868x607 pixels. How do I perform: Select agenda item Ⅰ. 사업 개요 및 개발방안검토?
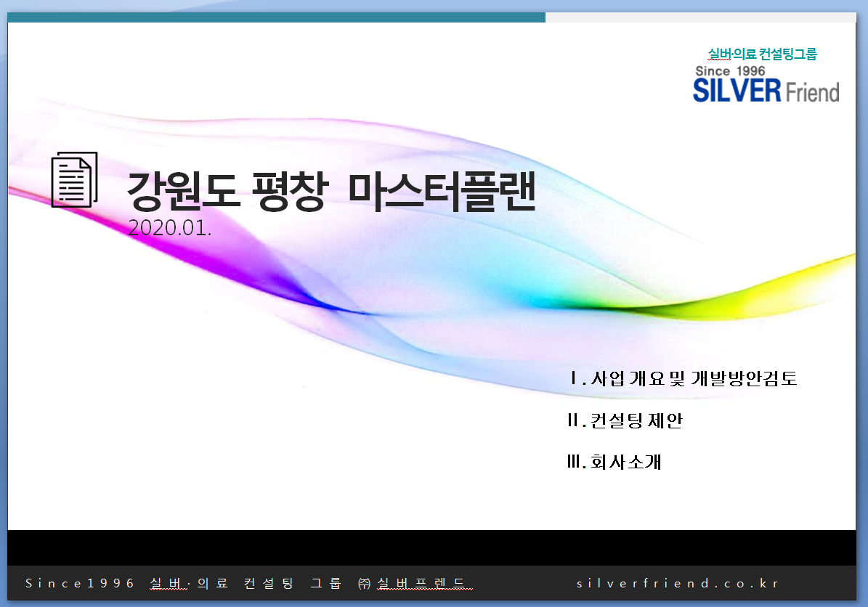pos(683,378)
